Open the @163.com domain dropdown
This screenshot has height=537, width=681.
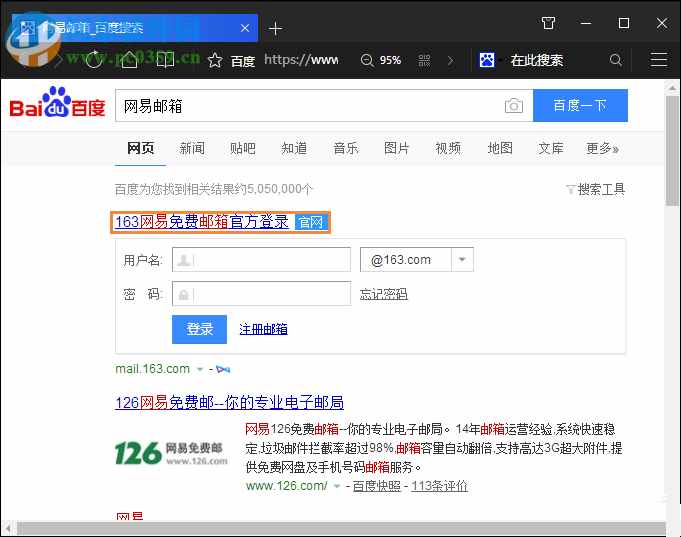point(462,259)
